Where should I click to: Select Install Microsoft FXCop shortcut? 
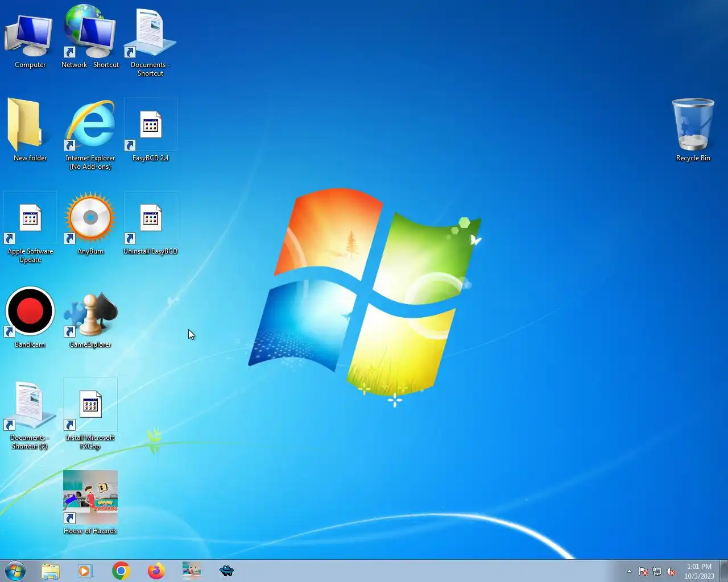coord(90,414)
